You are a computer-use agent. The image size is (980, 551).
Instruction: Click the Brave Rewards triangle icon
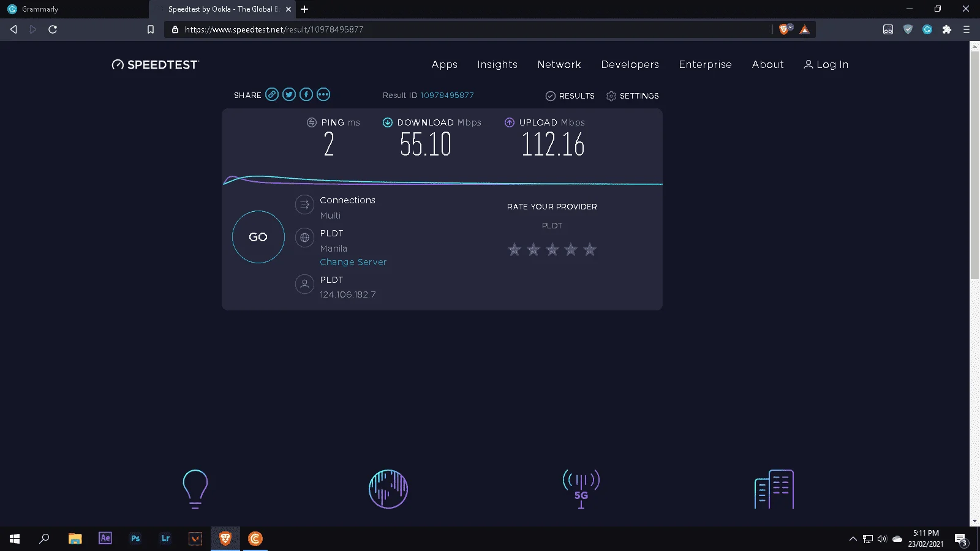click(x=804, y=29)
